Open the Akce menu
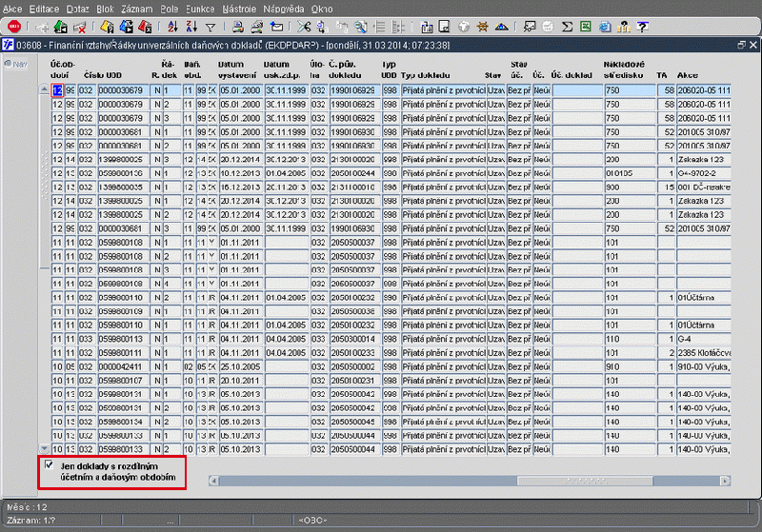 12,9
